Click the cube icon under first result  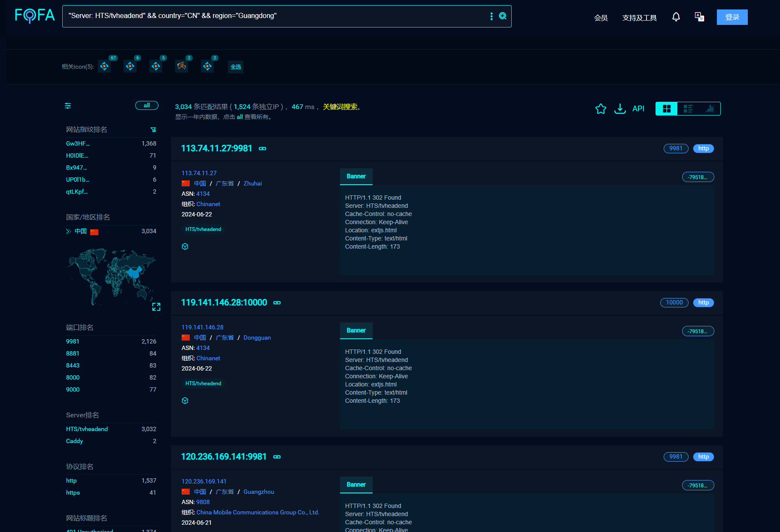pos(185,246)
